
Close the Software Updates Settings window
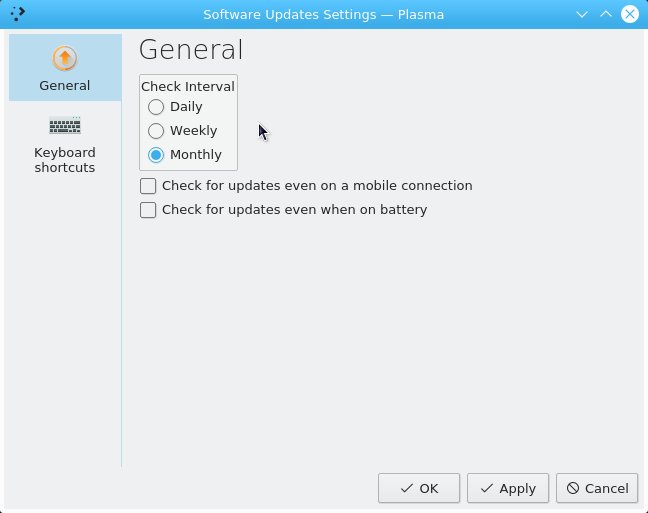630,14
